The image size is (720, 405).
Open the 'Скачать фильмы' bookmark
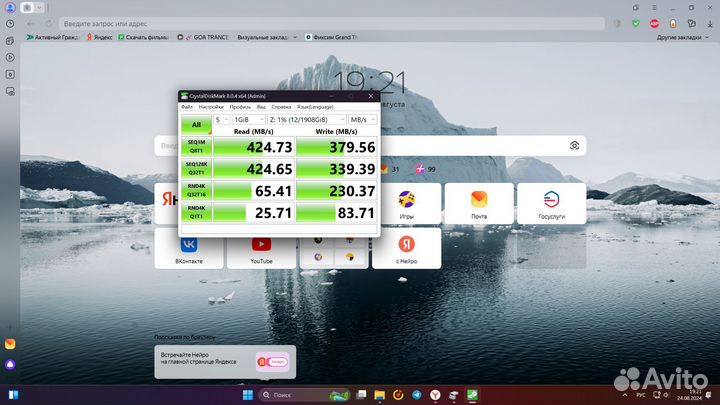pyautogui.click(x=143, y=37)
